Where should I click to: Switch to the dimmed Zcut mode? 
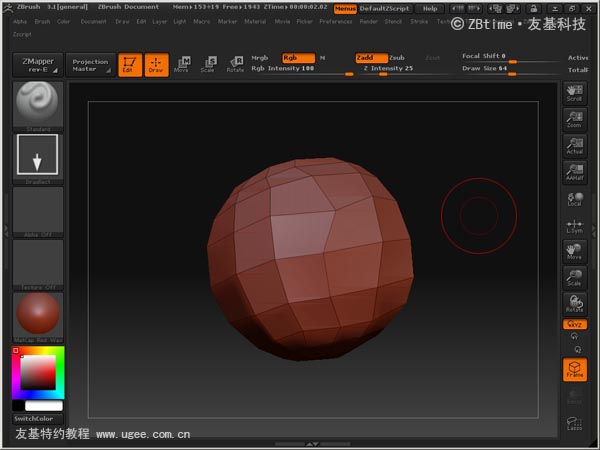coord(432,58)
